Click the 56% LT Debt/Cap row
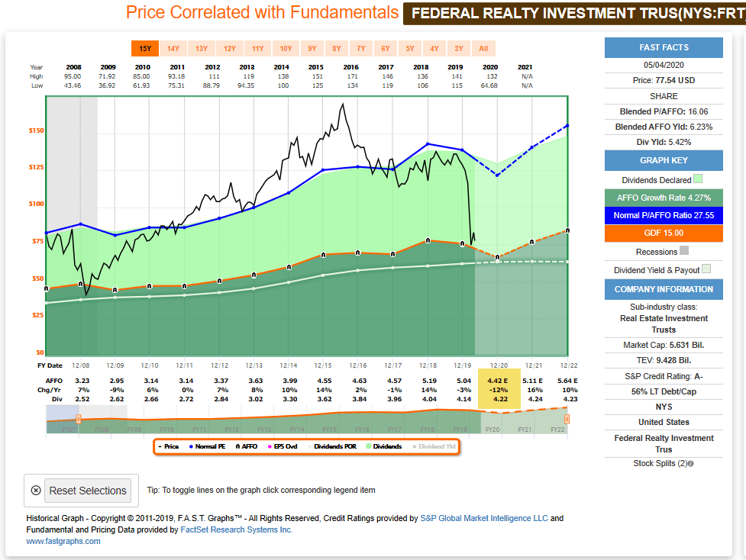Image resolution: width=746 pixels, height=560 pixels. click(x=664, y=391)
